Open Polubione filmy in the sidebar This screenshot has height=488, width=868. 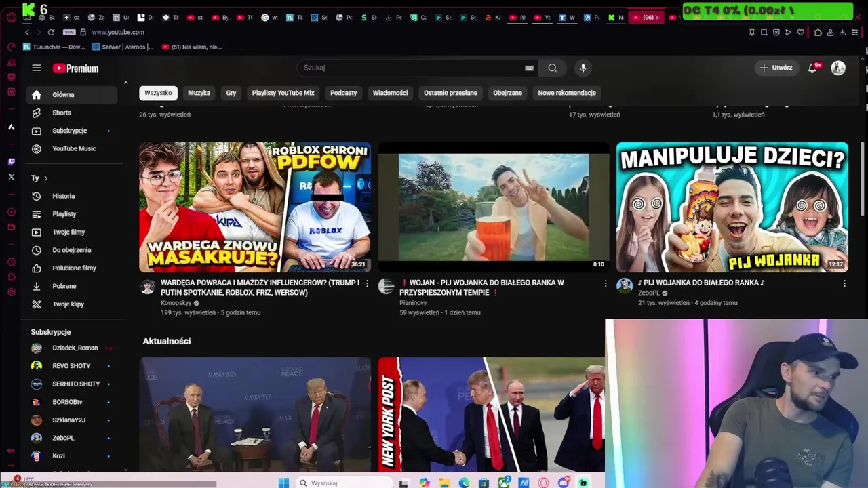pyautogui.click(x=71, y=268)
